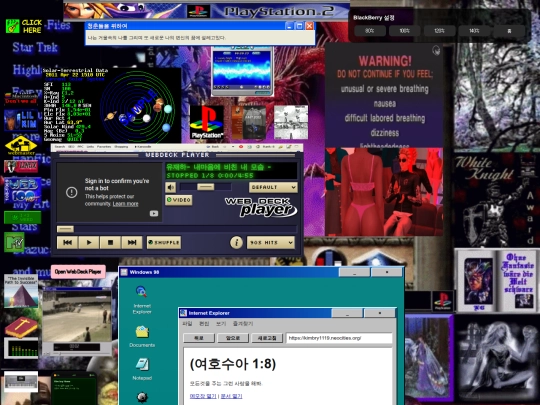Toggle the Video button in Webdeck Player

(179, 200)
